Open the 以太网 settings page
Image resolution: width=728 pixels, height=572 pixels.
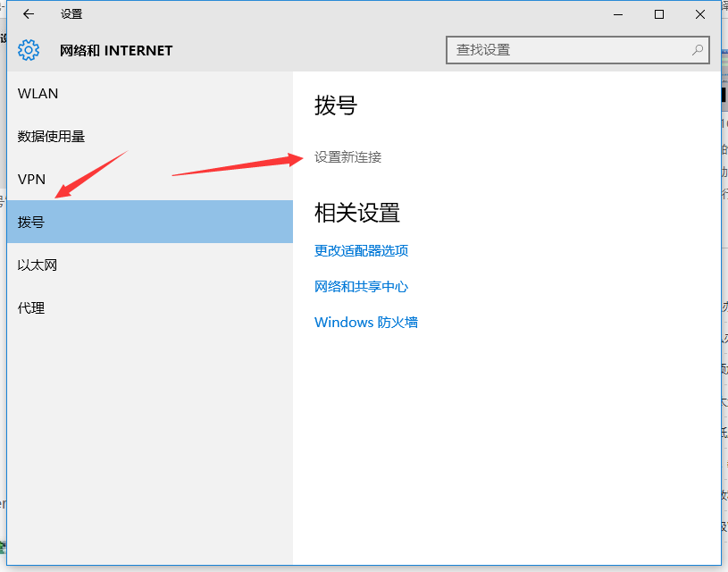[149, 265]
